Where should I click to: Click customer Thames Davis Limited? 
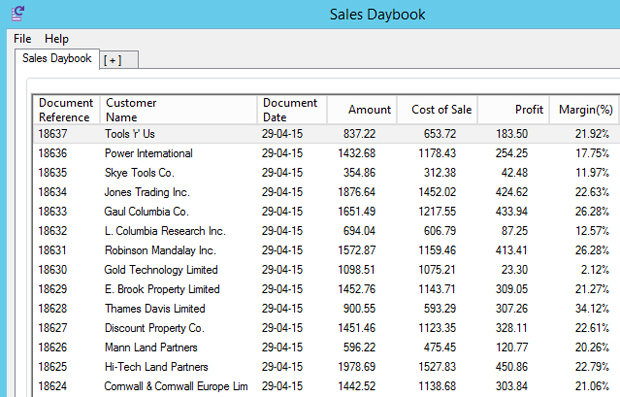click(155, 308)
